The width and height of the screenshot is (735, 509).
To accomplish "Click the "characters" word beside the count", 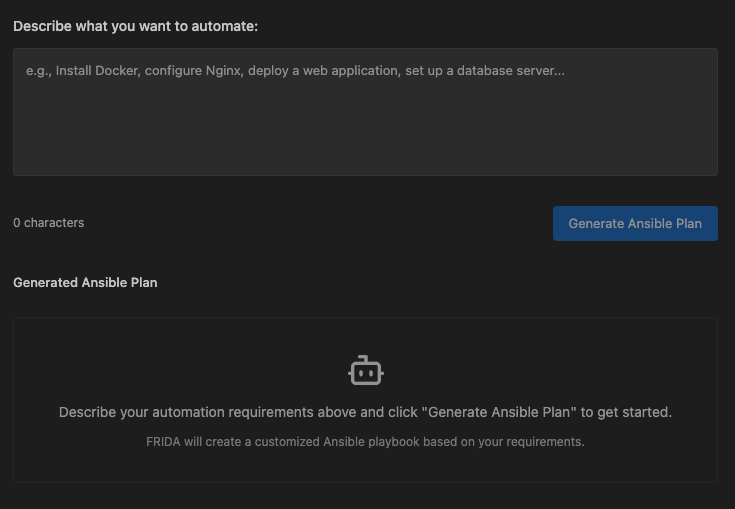I will coord(54,223).
